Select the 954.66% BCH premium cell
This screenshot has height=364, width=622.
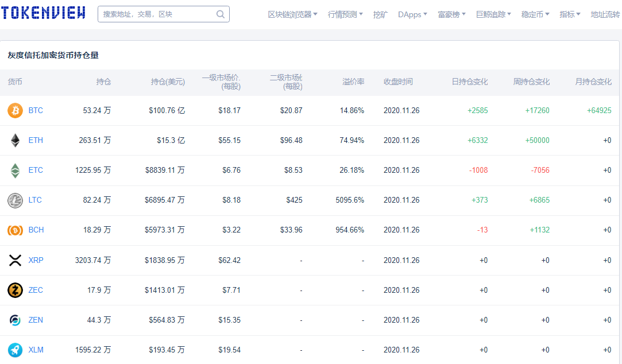(x=350, y=230)
